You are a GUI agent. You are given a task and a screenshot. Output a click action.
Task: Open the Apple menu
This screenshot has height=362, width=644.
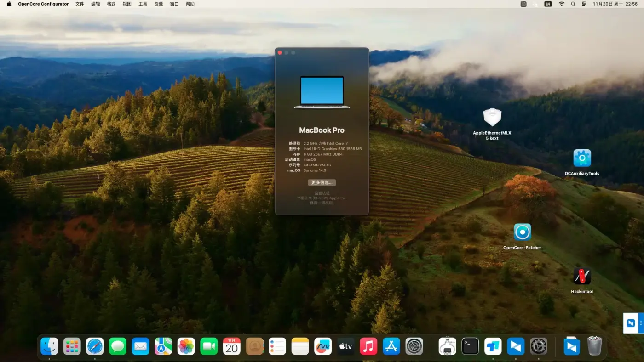[9, 4]
